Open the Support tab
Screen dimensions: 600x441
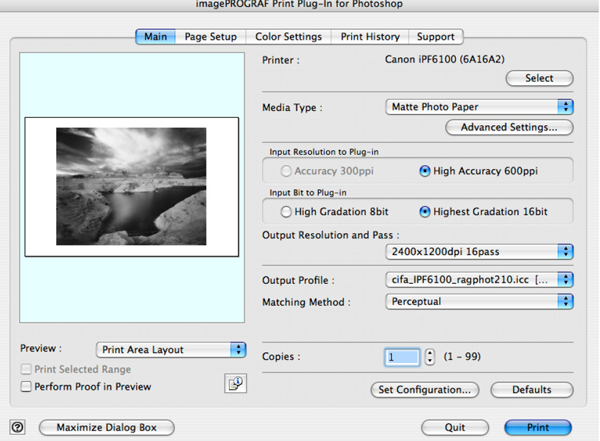(435, 37)
